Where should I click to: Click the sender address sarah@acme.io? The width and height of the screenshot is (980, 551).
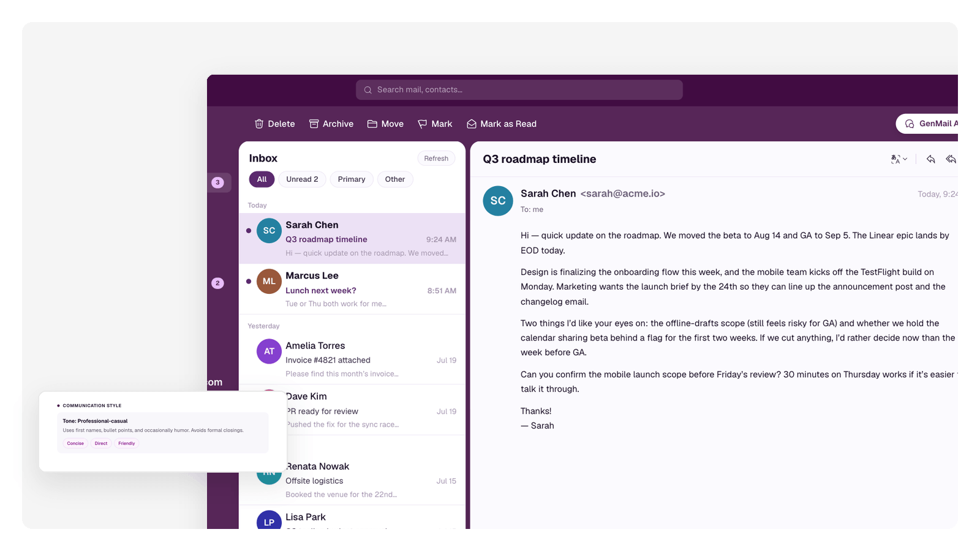coord(623,193)
